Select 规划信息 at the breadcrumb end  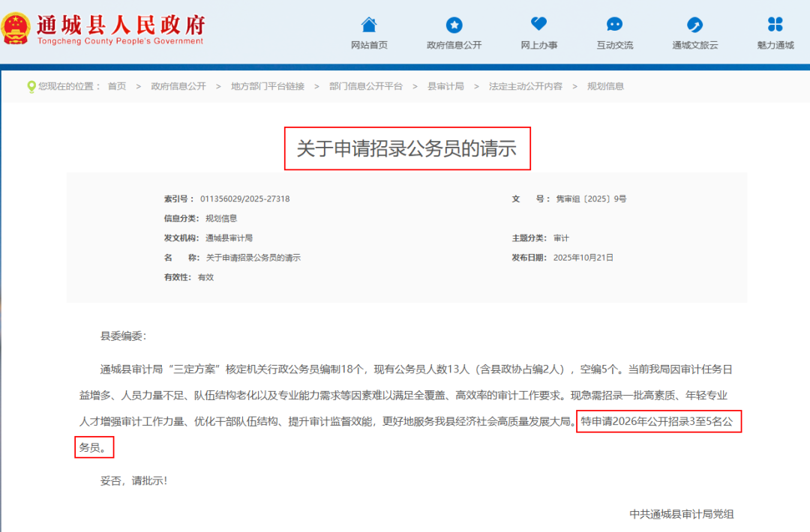pyautogui.click(x=605, y=86)
